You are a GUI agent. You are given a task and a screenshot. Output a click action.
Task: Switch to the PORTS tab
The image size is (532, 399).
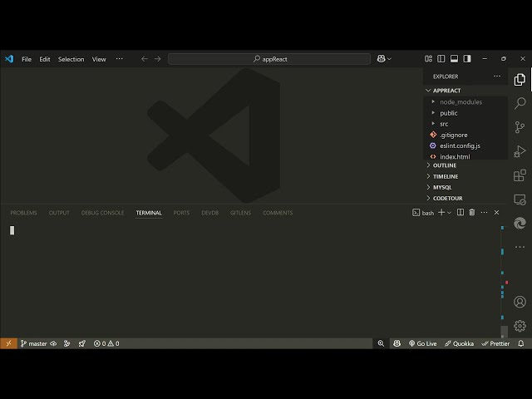click(181, 213)
